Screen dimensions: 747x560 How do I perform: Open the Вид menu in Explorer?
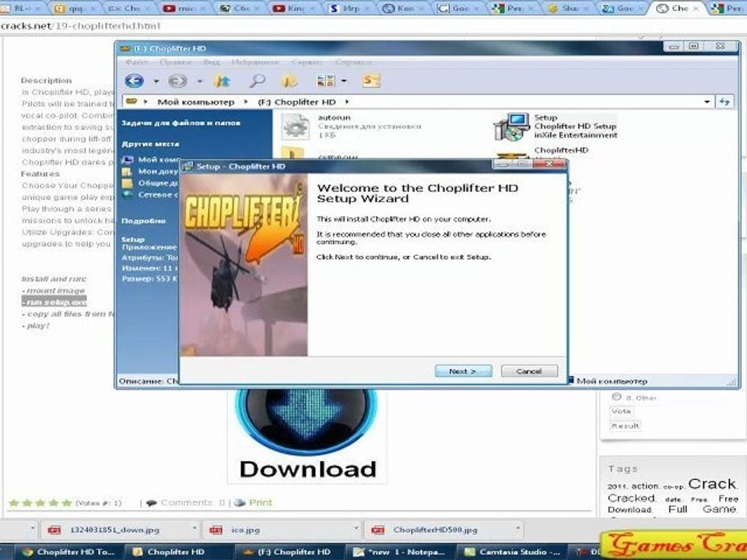212,62
